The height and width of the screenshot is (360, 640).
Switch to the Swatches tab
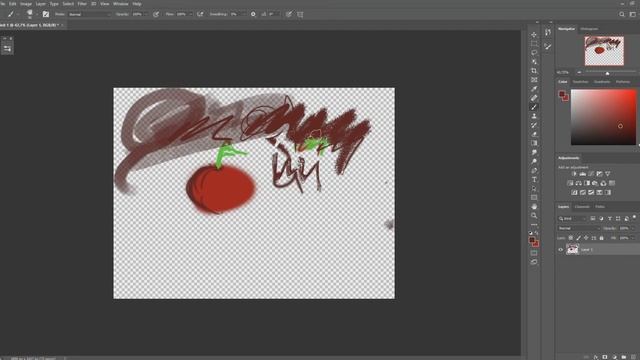click(x=580, y=82)
